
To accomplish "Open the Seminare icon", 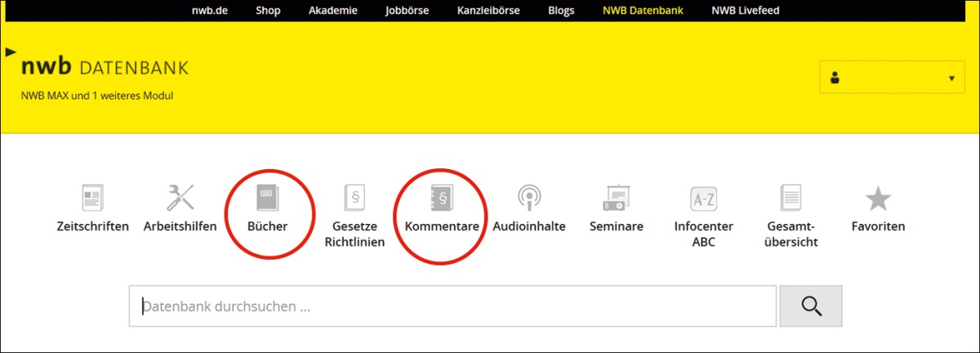I will (x=616, y=199).
